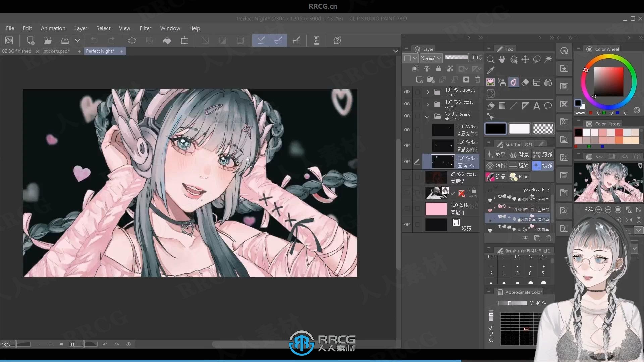This screenshot has height=362, width=644.
Task: Toggle visibility of selected 圖層 32 layer
Action: (x=407, y=161)
